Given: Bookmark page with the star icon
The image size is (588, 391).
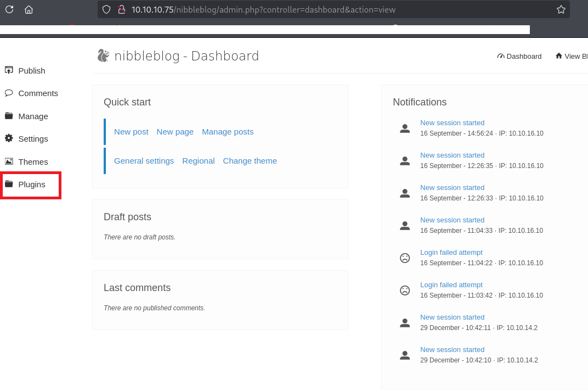Looking at the screenshot, I should tap(561, 9).
